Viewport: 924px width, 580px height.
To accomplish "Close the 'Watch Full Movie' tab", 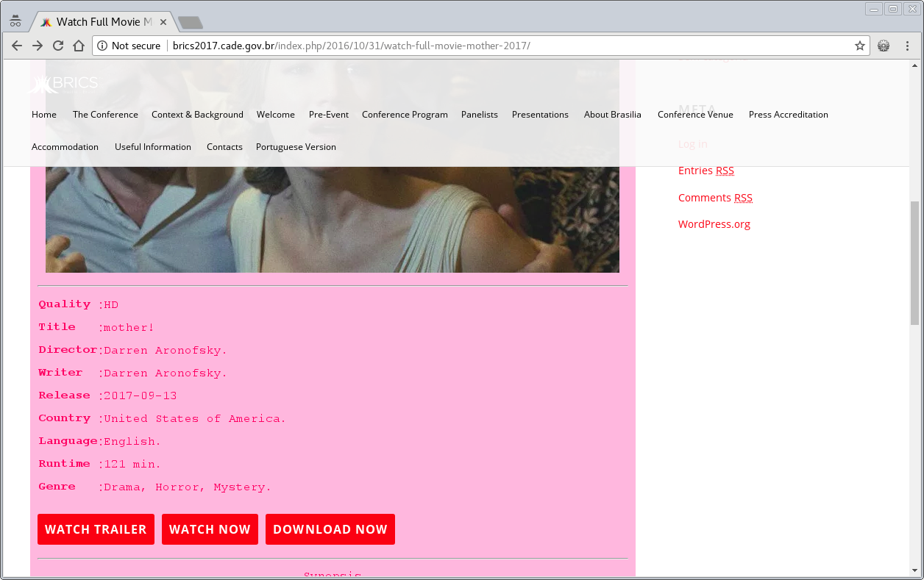I will 163,22.
